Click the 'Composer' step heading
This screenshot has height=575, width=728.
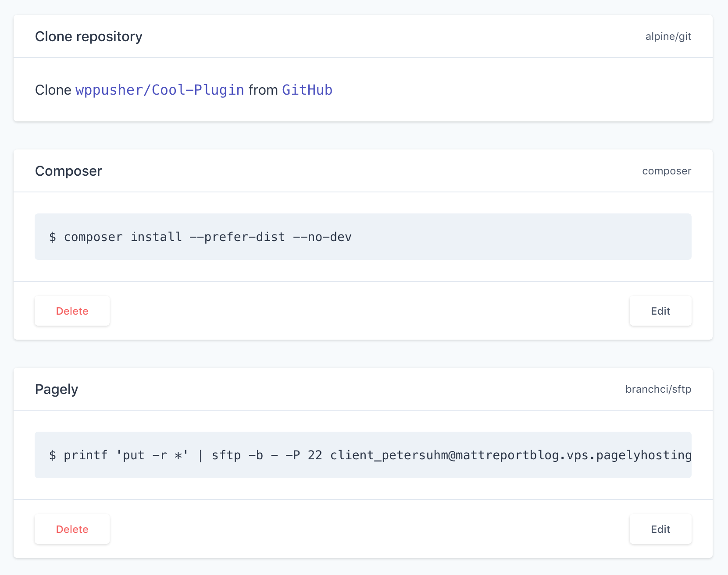click(68, 171)
